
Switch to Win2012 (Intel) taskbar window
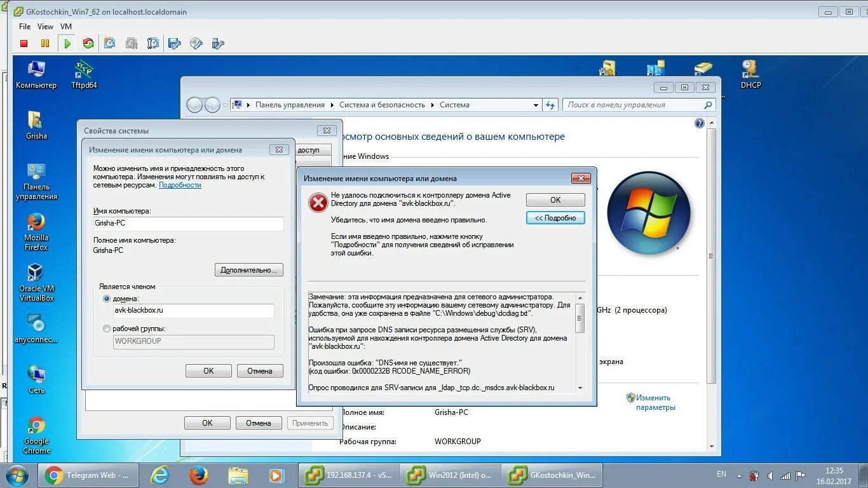[451, 475]
